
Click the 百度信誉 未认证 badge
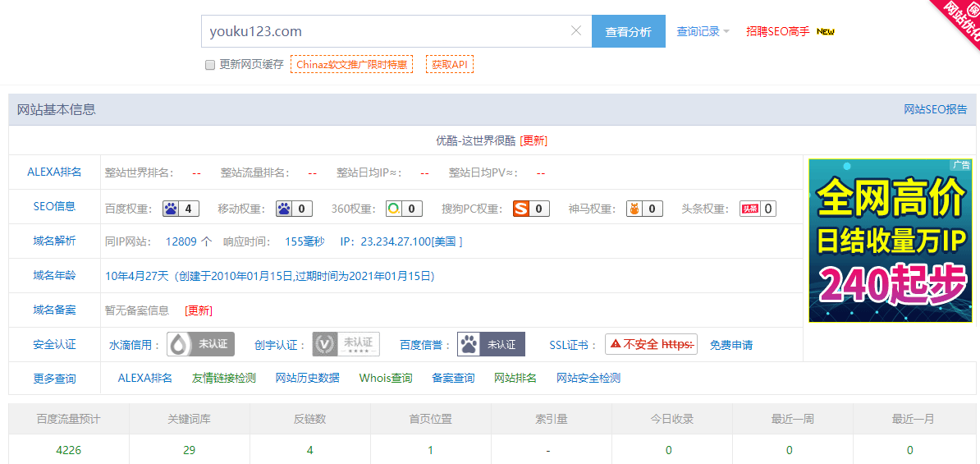click(492, 344)
